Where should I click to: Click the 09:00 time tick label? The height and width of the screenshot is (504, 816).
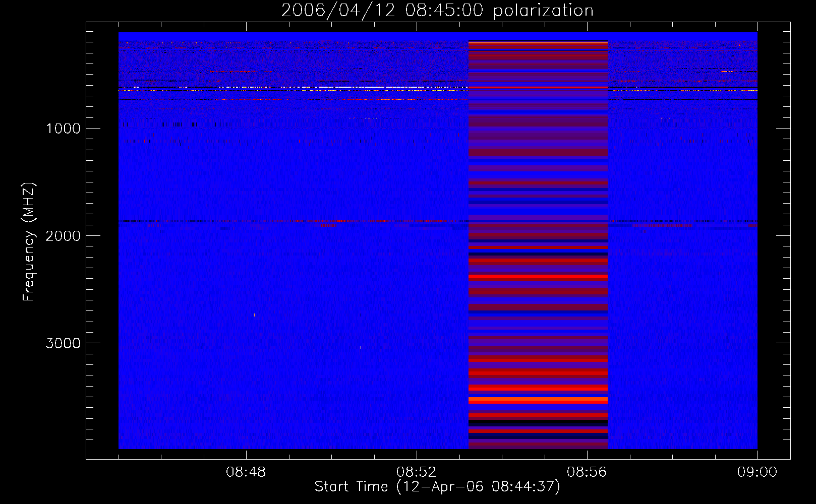point(757,472)
